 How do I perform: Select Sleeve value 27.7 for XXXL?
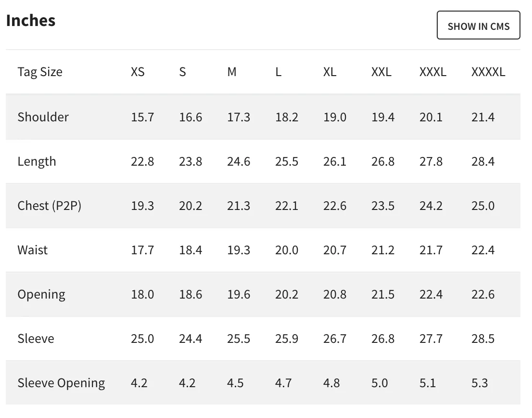431,339
